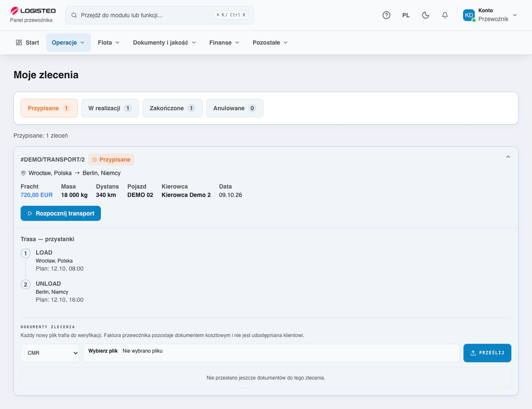Click the distance value 340 km
This screenshot has width=532, height=409.
click(x=106, y=195)
